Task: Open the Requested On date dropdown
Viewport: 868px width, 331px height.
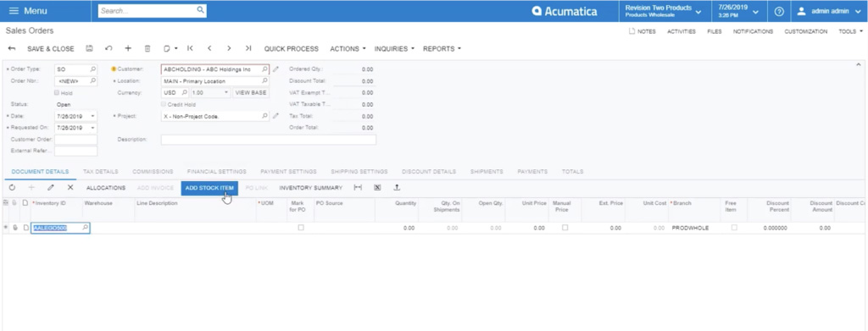Action: tap(92, 128)
